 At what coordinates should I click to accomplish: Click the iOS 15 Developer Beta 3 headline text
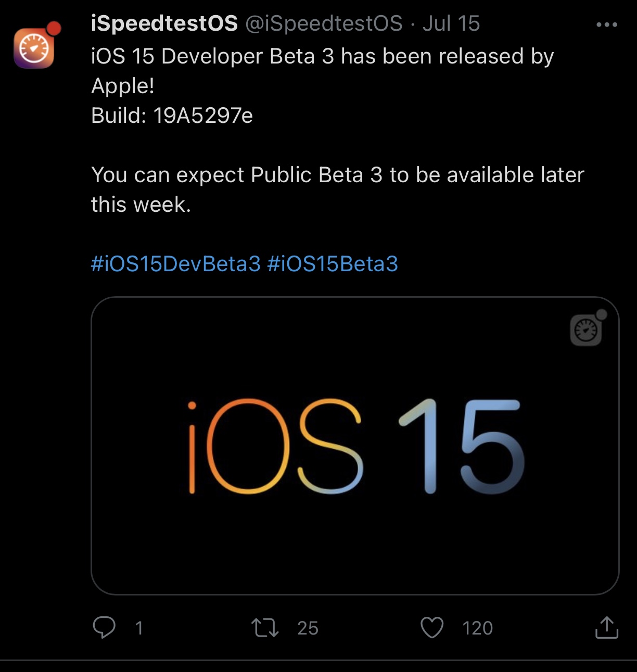pyautogui.click(x=322, y=56)
